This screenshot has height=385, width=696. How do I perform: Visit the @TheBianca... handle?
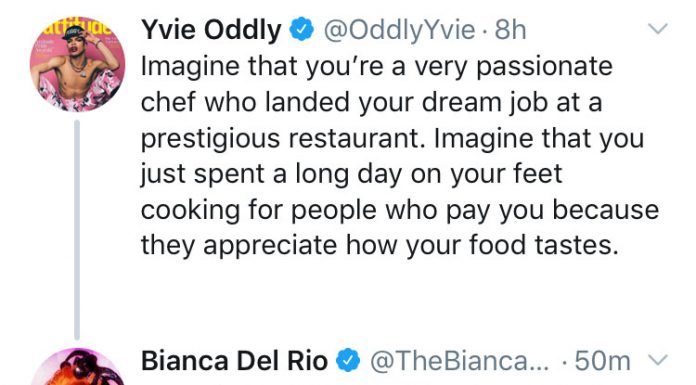(x=459, y=361)
